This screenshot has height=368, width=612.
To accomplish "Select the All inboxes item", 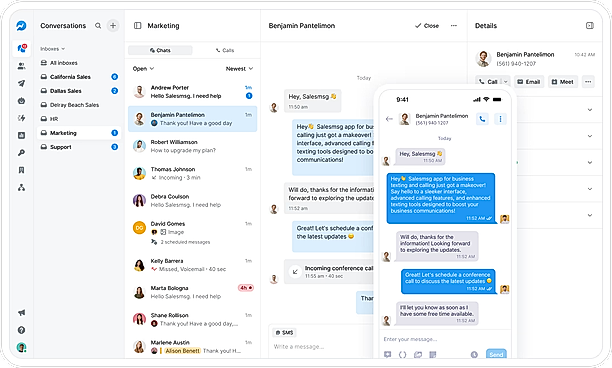I will (x=79, y=63).
